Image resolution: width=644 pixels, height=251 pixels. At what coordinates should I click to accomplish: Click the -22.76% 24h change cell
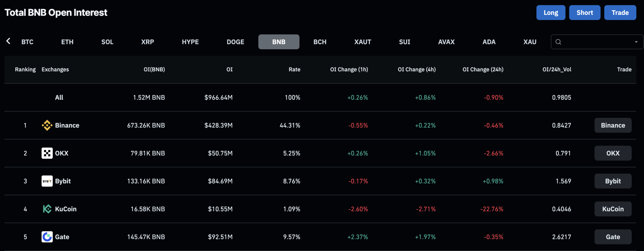point(492,209)
